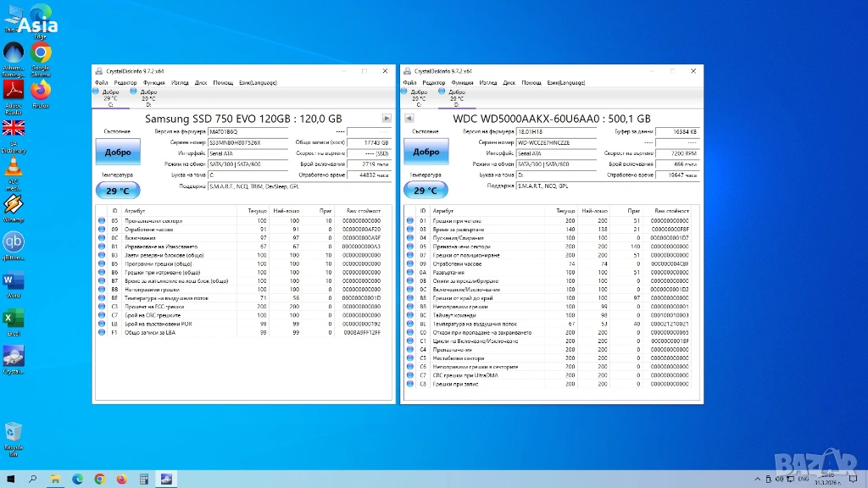
Task: Go to next disk in Samsung window
Action: [x=387, y=119]
